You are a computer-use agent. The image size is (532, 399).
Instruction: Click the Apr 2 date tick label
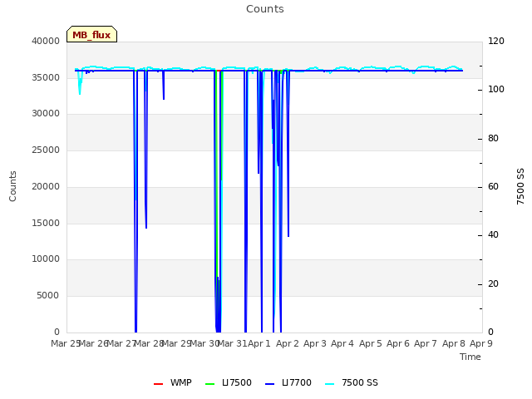pyautogui.click(x=288, y=343)
